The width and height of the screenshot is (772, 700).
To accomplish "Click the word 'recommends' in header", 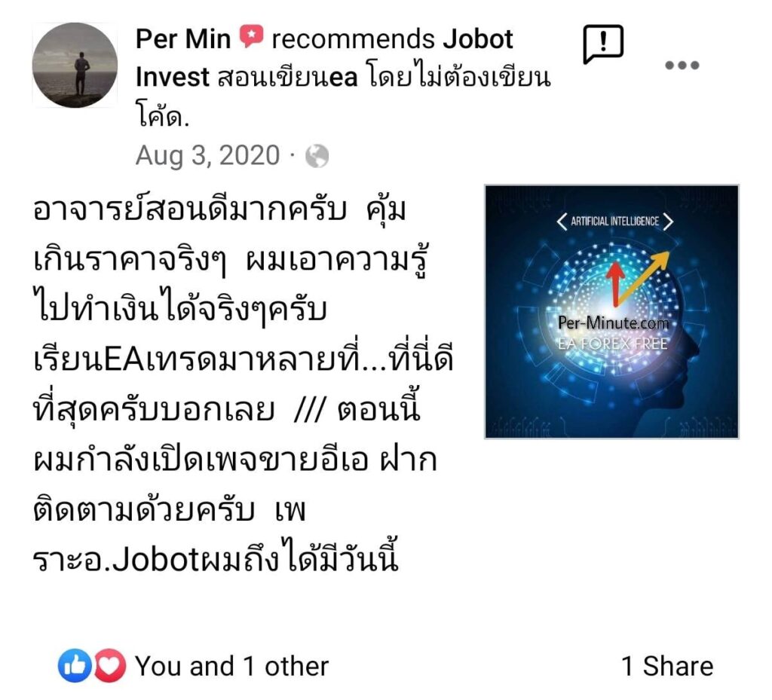I will (353, 39).
